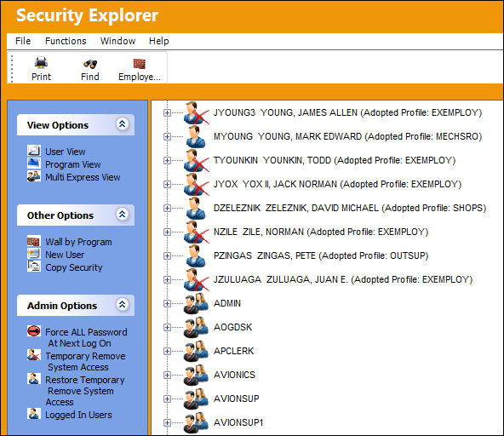Click the Restore Temporary Remove System Access icon

pyautogui.click(x=34, y=378)
